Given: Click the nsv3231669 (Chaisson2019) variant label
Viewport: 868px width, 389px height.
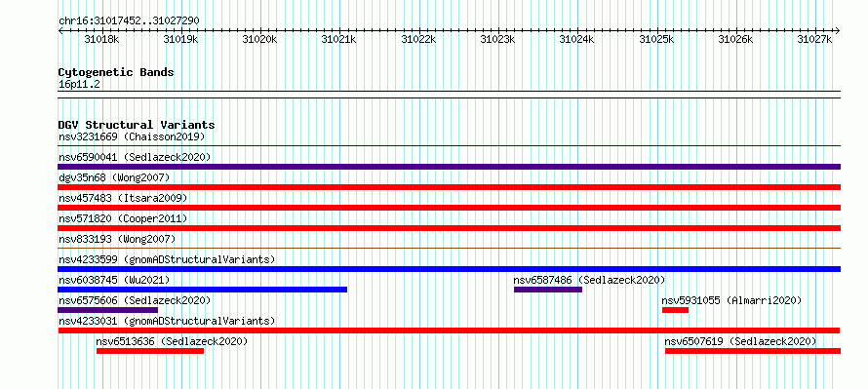Looking at the screenshot, I should point(132,136).
